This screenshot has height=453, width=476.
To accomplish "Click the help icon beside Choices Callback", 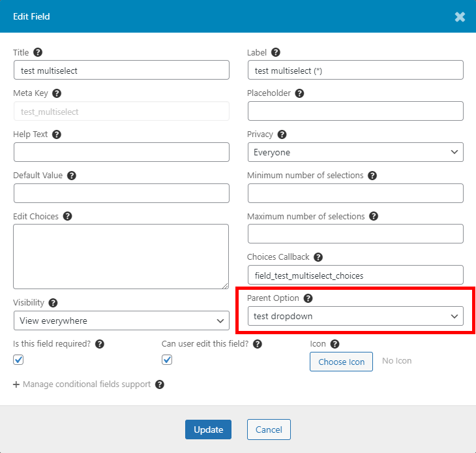I will [318, 257].
